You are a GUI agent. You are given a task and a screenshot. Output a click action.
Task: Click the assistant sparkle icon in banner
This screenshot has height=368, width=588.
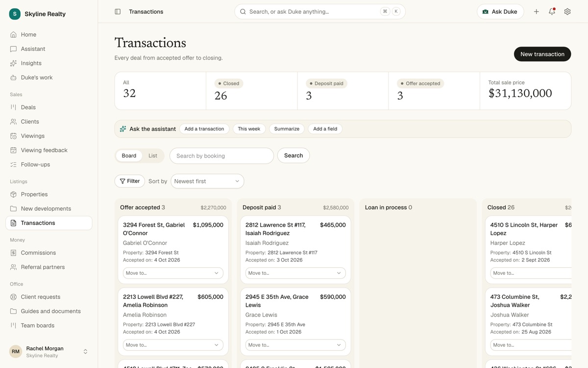click(123, 129)
